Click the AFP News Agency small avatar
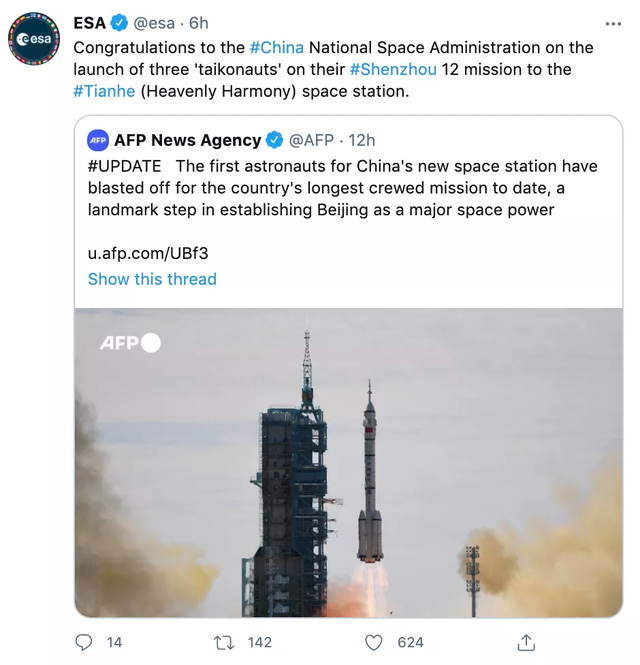The height and width of the screenshot is (665, 640). pos(98,140)
